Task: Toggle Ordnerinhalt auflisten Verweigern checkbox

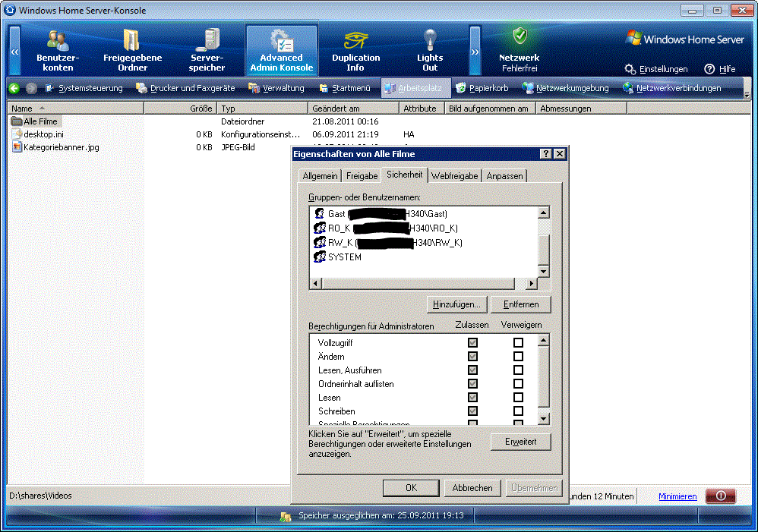Action: click(x=518, y=384)
